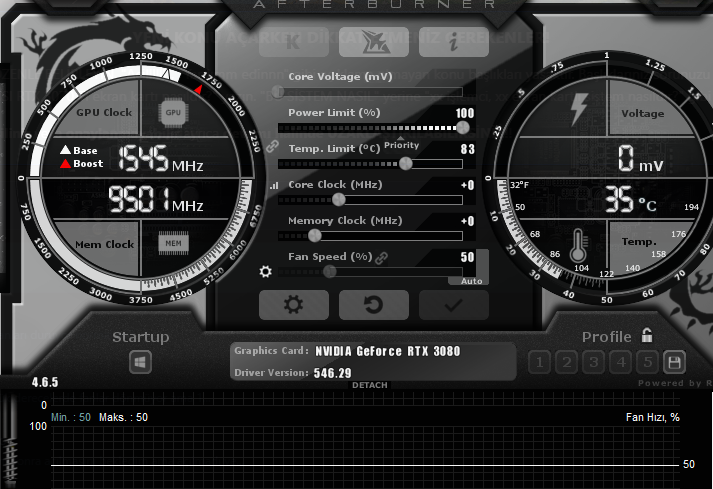Click the Power Limit slider handle
The width and height of the screenshot is (713, 489).
coord(463,128)
